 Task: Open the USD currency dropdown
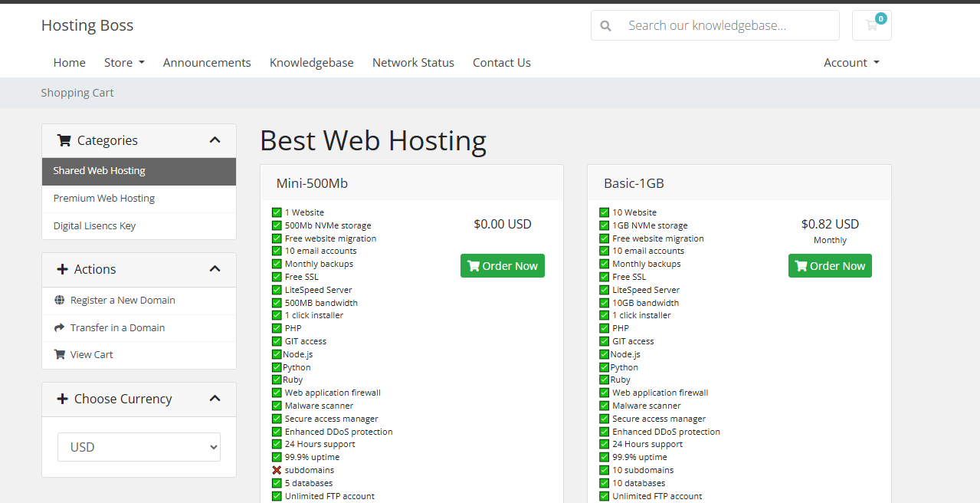tap(139, 447)
